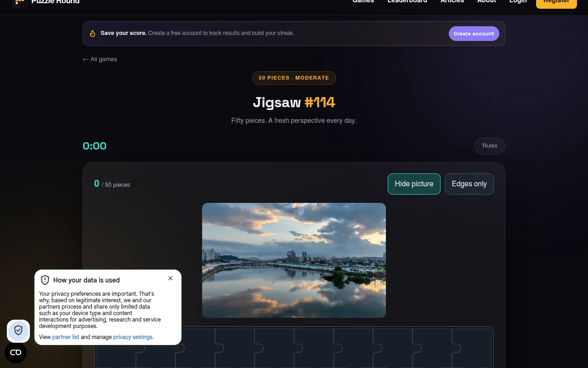Open the Games menu

click(363, 1)
